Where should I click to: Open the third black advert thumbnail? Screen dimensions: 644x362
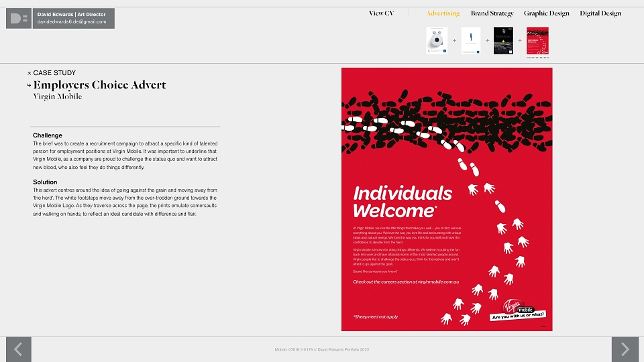click(503, 41)
